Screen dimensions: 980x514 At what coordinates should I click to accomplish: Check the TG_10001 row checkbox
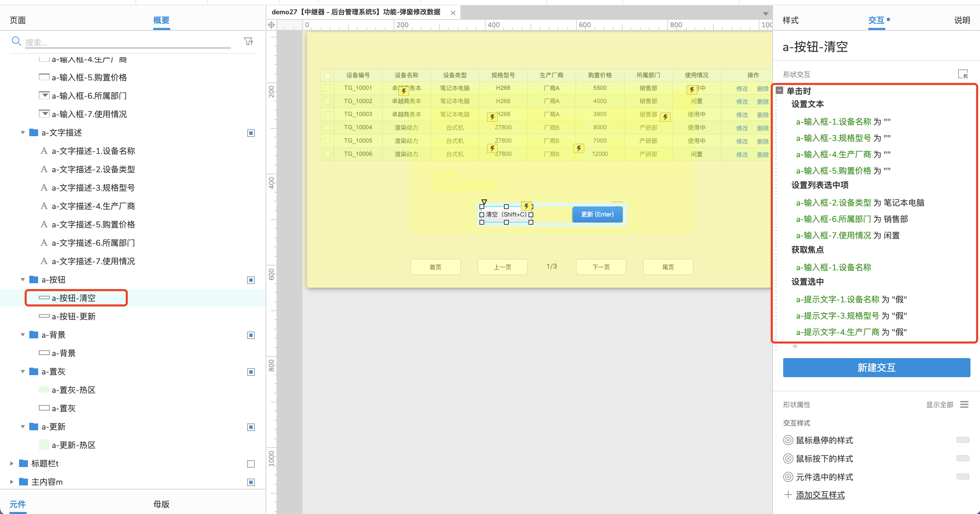click(327, 88)
